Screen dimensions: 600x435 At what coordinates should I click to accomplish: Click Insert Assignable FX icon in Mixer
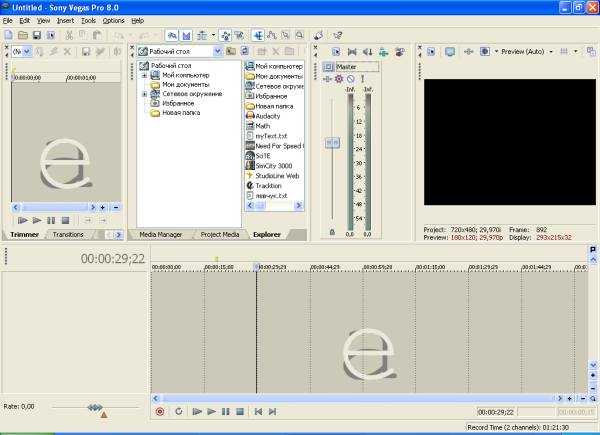(399, 52)
